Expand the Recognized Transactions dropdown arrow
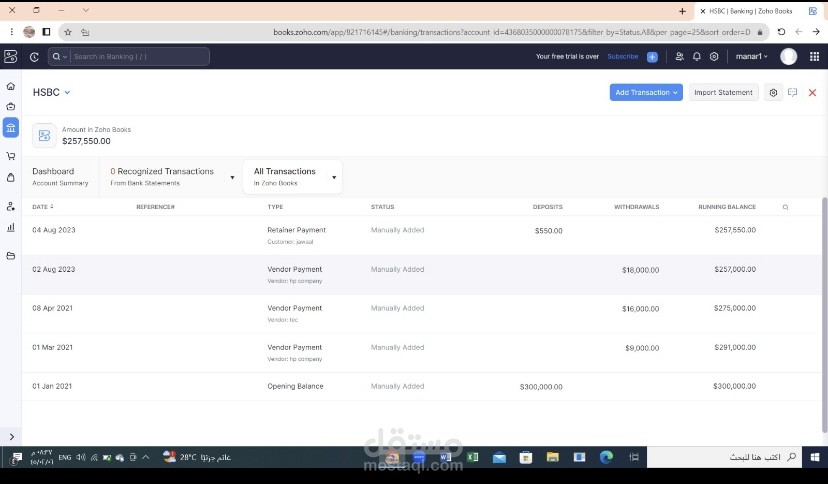Viewport: 828px width, 484px height. tap(232, 177)
